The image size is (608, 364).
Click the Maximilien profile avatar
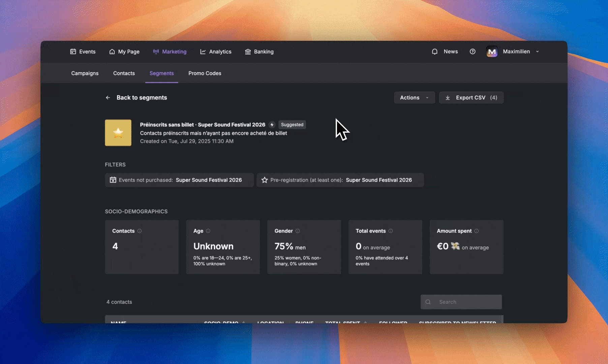[492, 52]
